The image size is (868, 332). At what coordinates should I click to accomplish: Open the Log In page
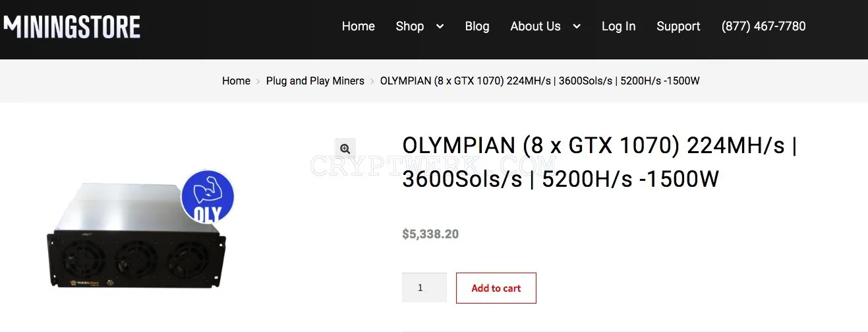[x=618, y=26]
